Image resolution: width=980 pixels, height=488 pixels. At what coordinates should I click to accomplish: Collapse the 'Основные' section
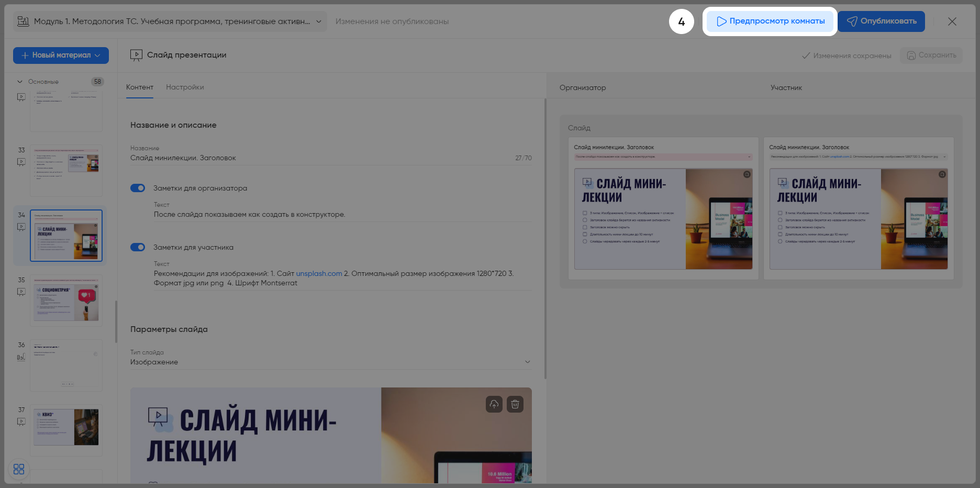coord(20,82)
